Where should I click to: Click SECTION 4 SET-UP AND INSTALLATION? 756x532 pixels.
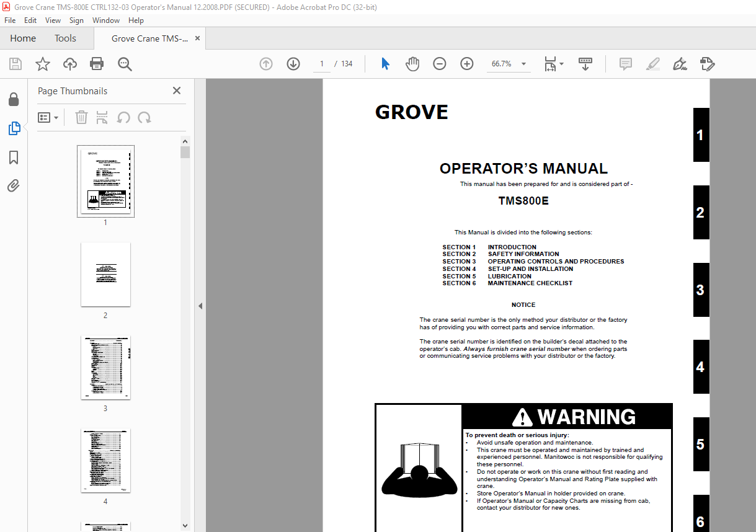(x=508, y=269)
